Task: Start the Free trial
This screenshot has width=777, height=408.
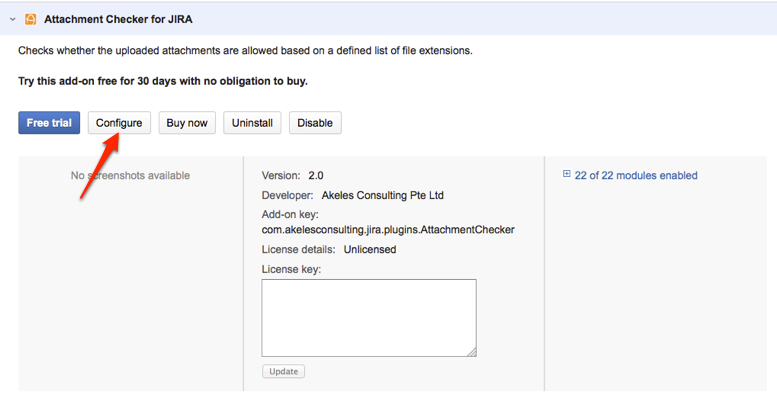Action: (x=49, y=123)
